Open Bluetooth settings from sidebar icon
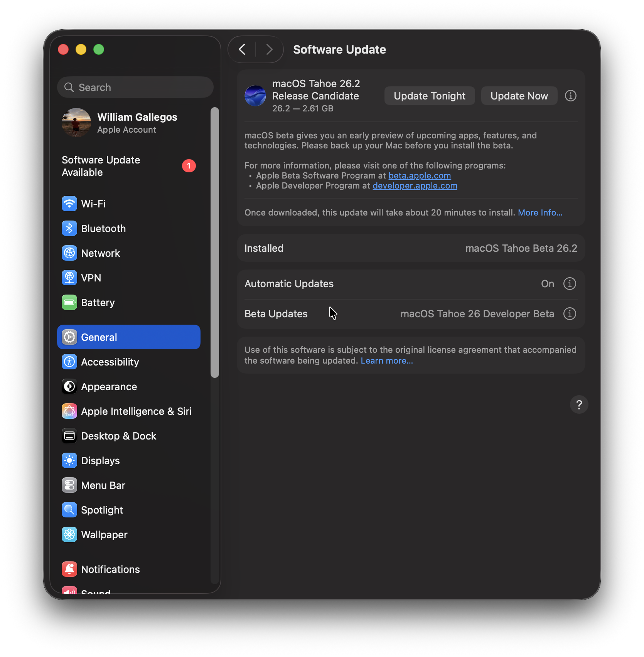 [x=69, y=228]
